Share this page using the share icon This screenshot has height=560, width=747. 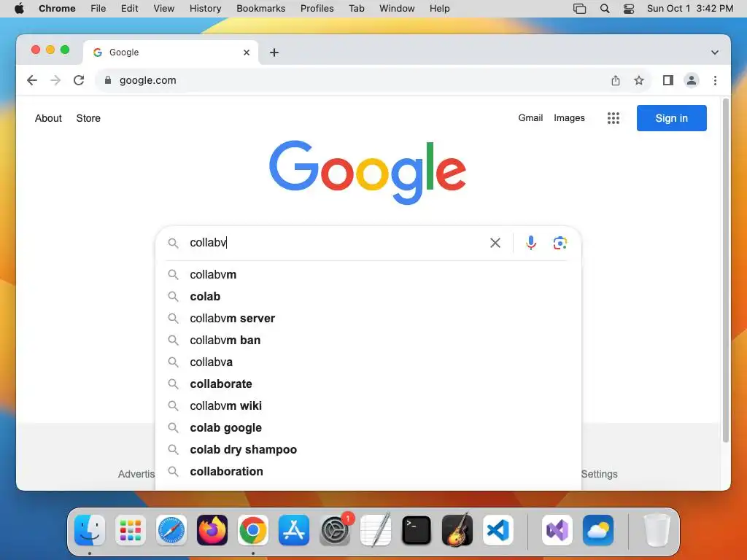tap(616, 80)
